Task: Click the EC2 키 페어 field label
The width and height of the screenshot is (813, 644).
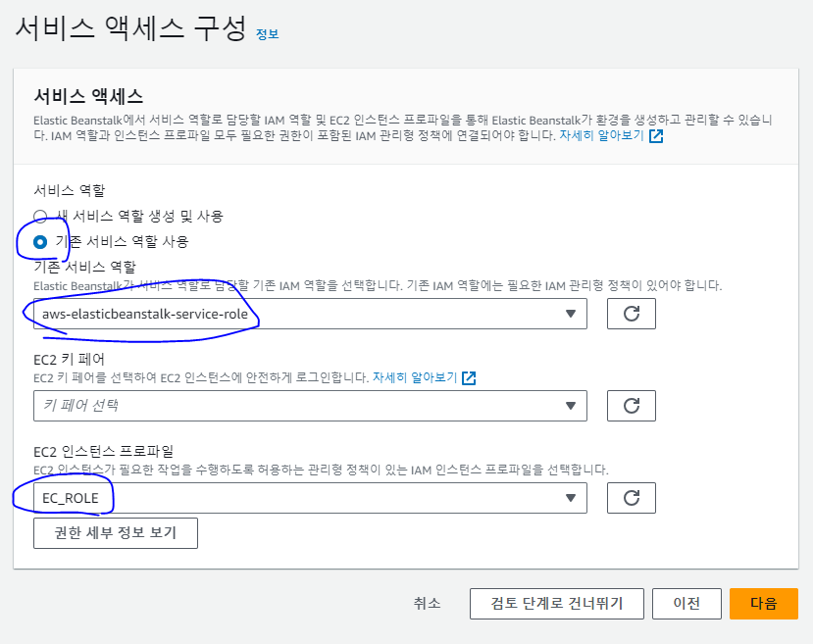Action: [x=69, y=359]
